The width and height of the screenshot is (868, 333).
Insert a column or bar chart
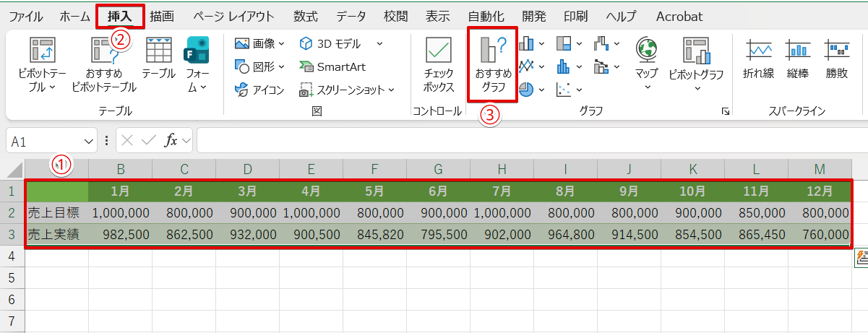coord(532,44)
